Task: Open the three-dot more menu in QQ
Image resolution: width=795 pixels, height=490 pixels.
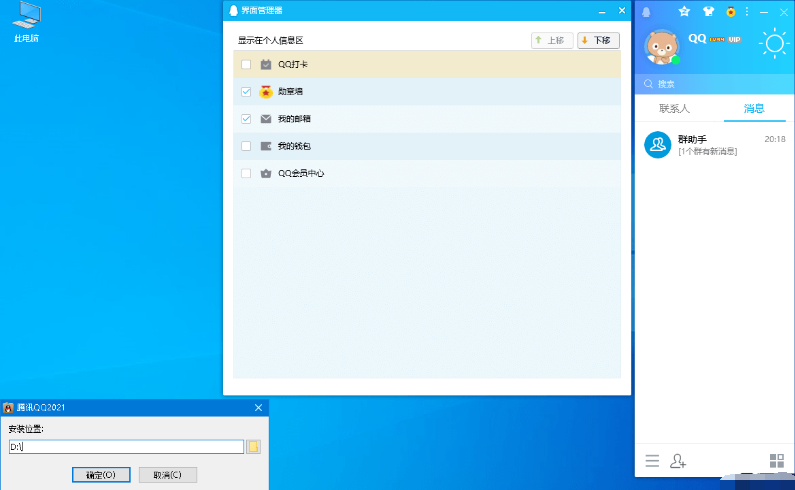Action: (747, 11)
